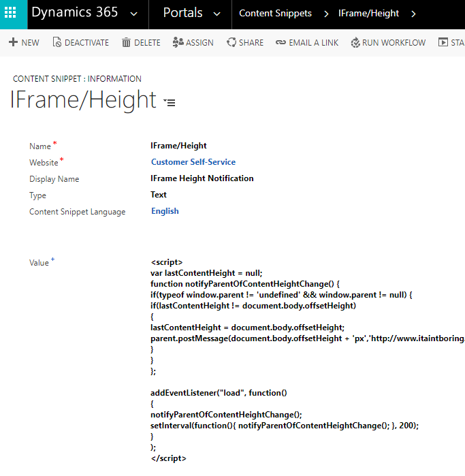Click the Delete trash can icon
Image resolution: width=465 pixels, height=476 pixels.
click(126, 42)
